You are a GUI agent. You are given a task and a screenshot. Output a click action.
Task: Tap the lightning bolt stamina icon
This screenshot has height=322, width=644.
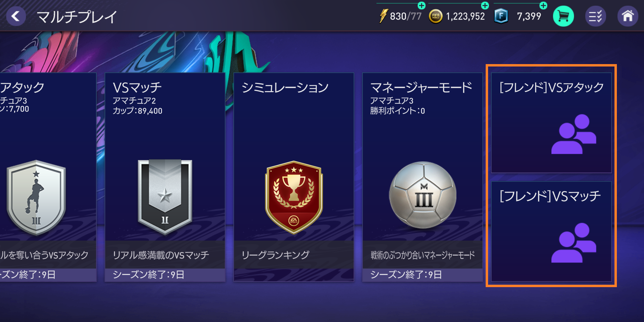click(383, 16)
